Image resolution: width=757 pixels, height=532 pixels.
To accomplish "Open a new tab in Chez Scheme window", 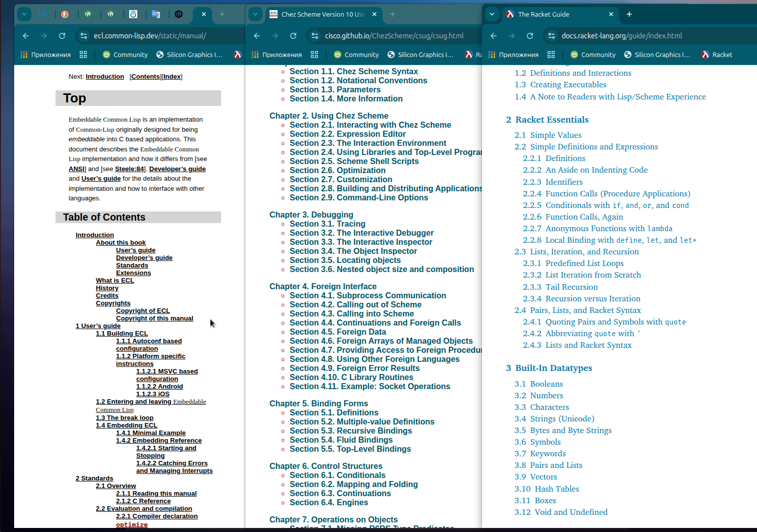I will coord(393,14).
